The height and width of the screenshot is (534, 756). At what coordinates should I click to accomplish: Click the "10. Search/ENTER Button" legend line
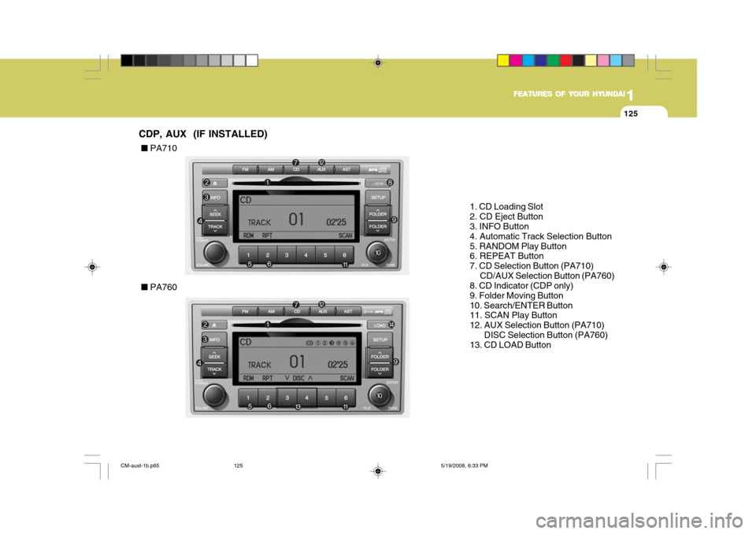click(521, 306)
